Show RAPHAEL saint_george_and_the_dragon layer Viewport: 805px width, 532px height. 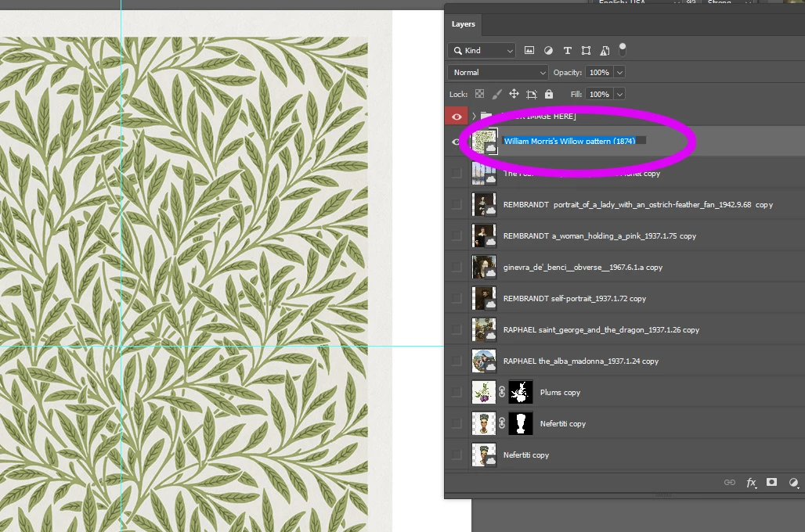[x=456, y=329]
